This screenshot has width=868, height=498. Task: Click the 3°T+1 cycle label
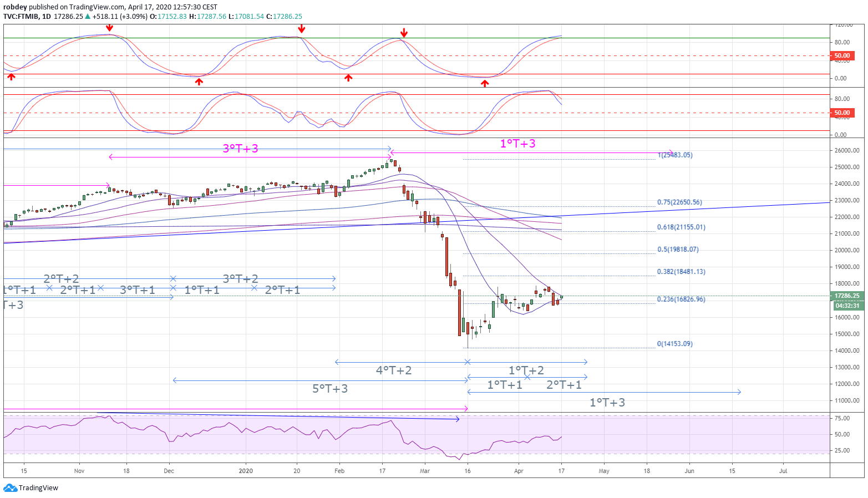pos(138,290)
